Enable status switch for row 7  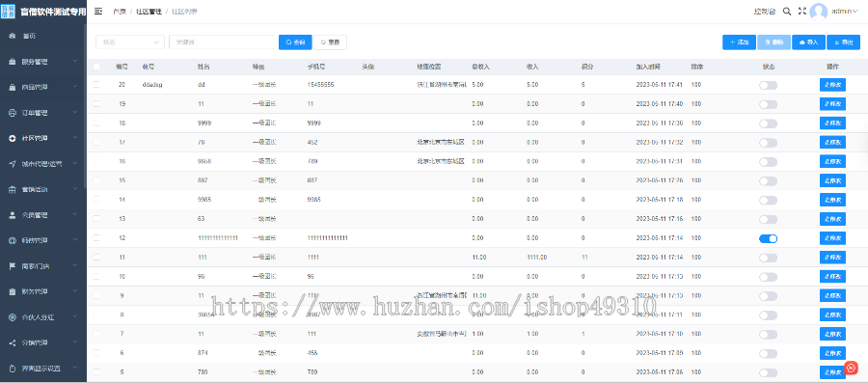769,335
